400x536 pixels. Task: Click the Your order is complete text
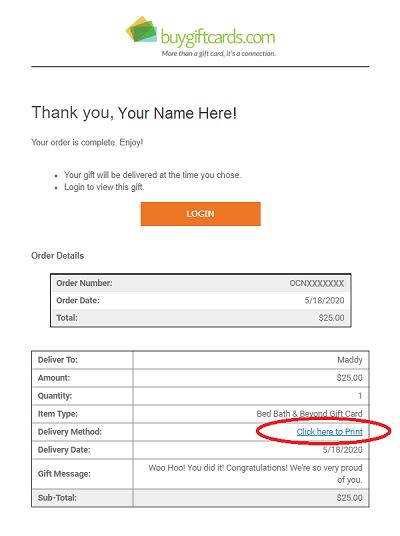pos(87,142)
